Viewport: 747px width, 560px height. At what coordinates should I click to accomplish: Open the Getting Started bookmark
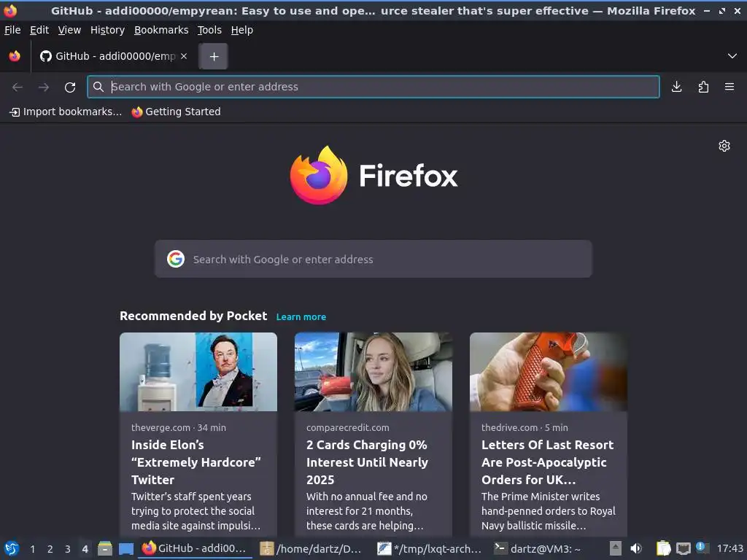(x=177, y=112)
